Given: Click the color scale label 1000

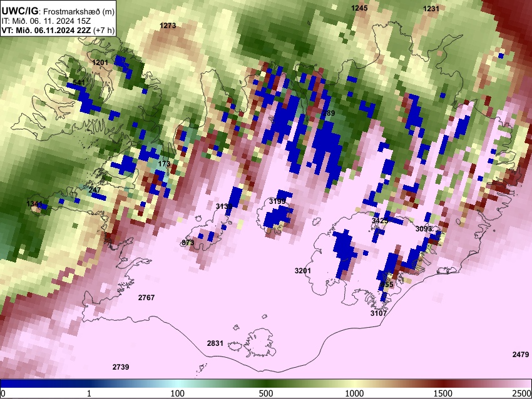Looking at the screenshot, I should click(354, 393).
